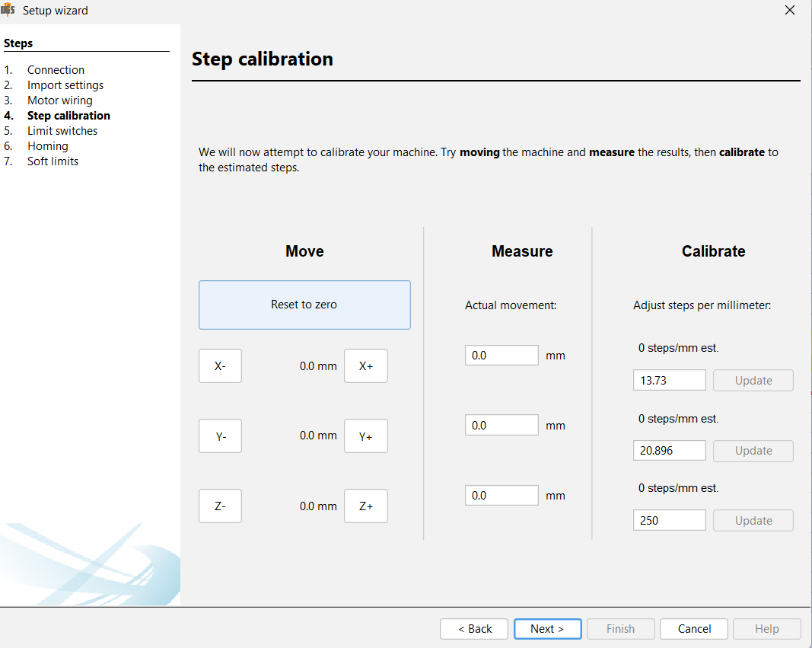This screenshot has width=812, height=648.
Task: Edit the 13.73 steps per millimeter field
Action: tap(669, 380)
